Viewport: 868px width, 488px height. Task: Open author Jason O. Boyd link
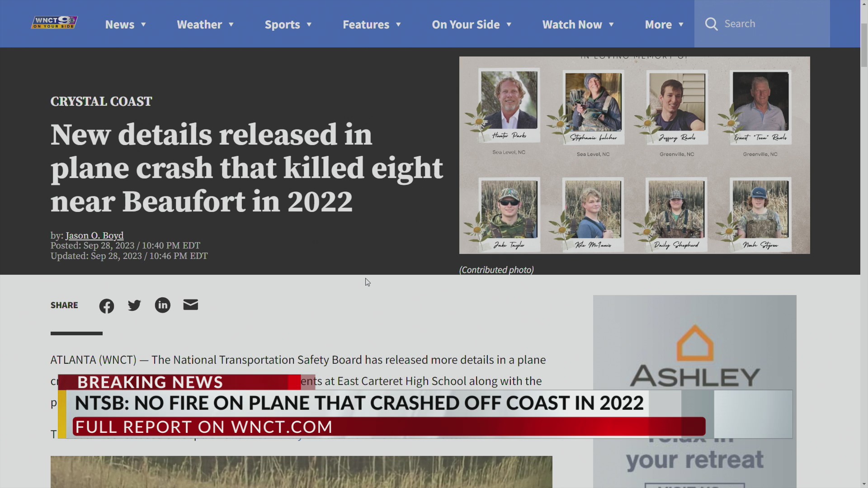(x=94, y=235)
